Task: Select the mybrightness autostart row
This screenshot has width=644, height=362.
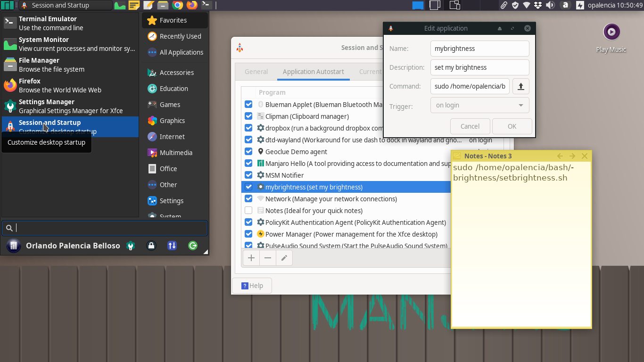Action: (x=347, y=187)
